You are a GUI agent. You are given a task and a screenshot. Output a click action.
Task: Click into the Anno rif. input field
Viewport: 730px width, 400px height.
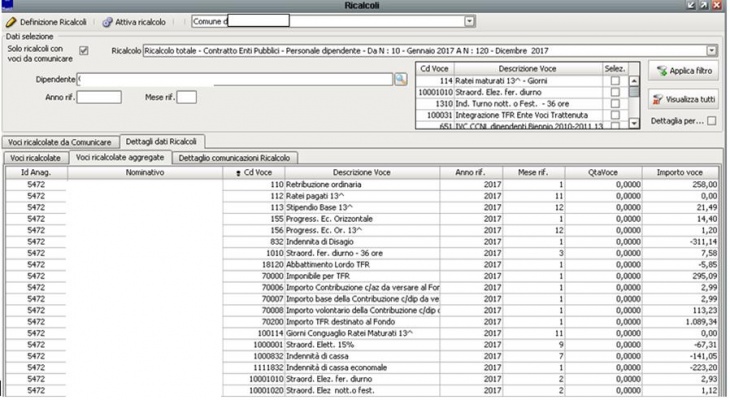(99, 97)
